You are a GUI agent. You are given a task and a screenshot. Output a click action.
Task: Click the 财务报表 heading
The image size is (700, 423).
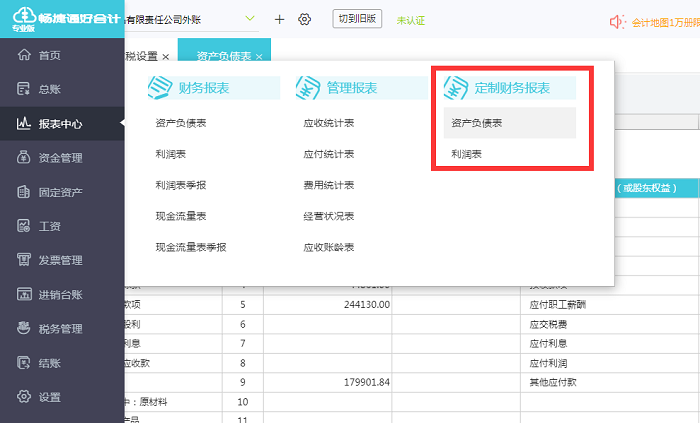tap(204, 88)
